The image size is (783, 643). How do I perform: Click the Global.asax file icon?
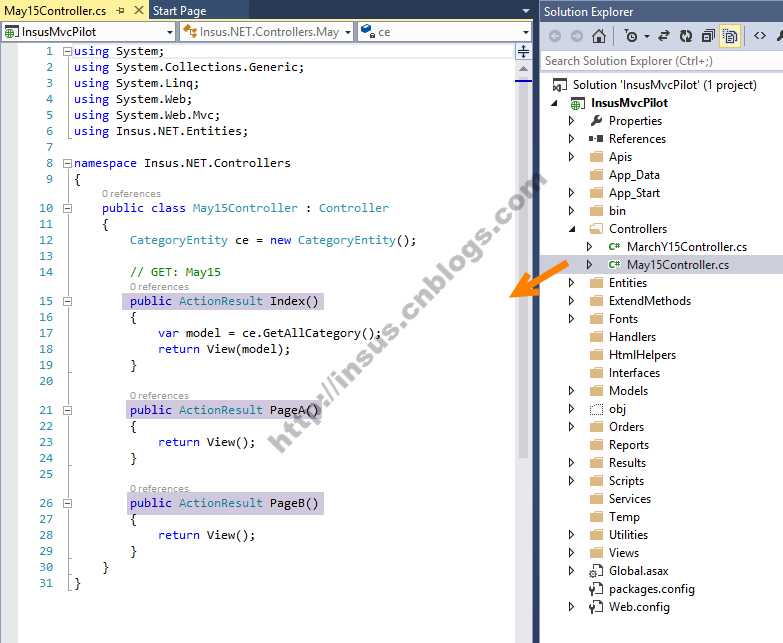tap(596, 571)
